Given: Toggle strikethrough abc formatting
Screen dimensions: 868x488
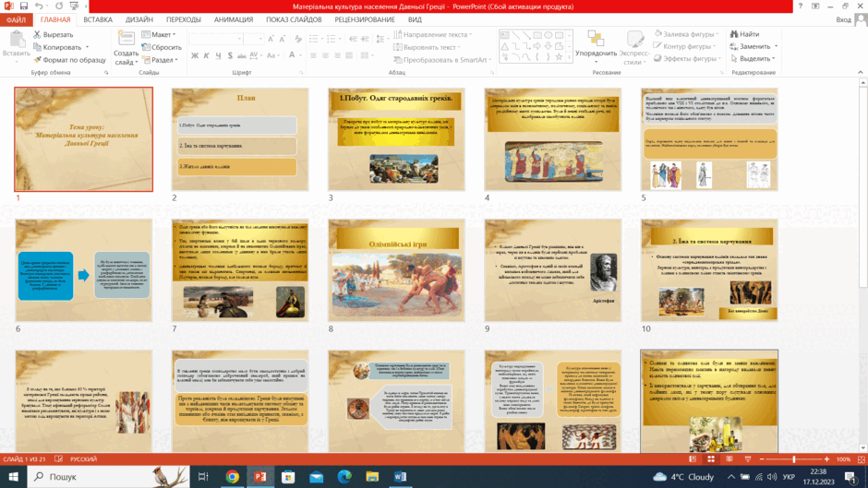Looking at the screenshot, I should click(241, 55).
